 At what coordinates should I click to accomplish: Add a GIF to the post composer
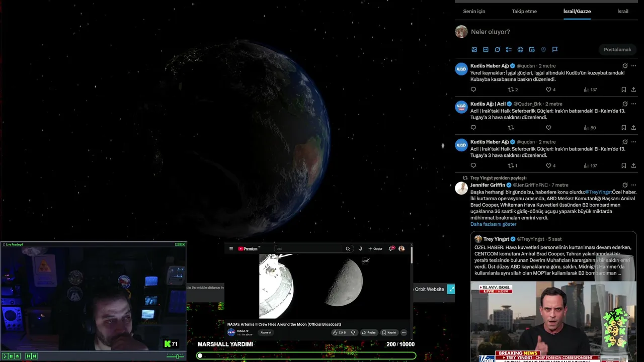(486, 50)
